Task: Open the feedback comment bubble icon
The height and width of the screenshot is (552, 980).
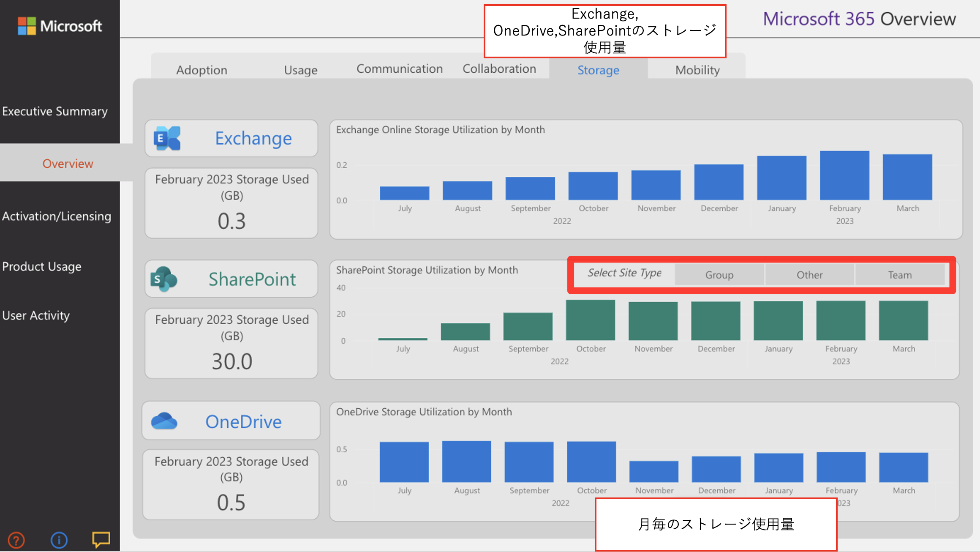Action: [101, 539]
